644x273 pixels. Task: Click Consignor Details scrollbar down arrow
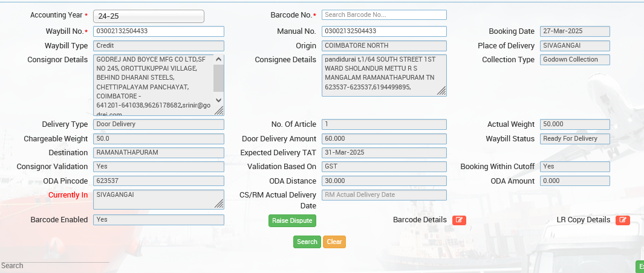219,100
